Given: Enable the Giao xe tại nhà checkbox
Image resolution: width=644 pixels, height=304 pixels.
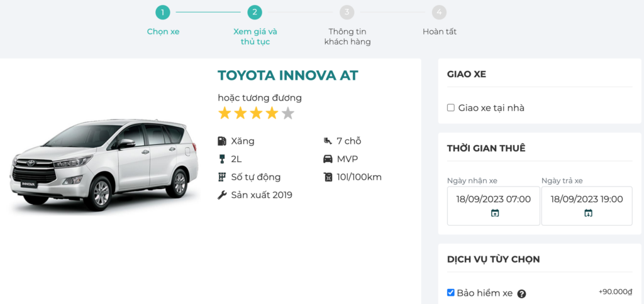Looking at the screenshot, I should (451, 108).
